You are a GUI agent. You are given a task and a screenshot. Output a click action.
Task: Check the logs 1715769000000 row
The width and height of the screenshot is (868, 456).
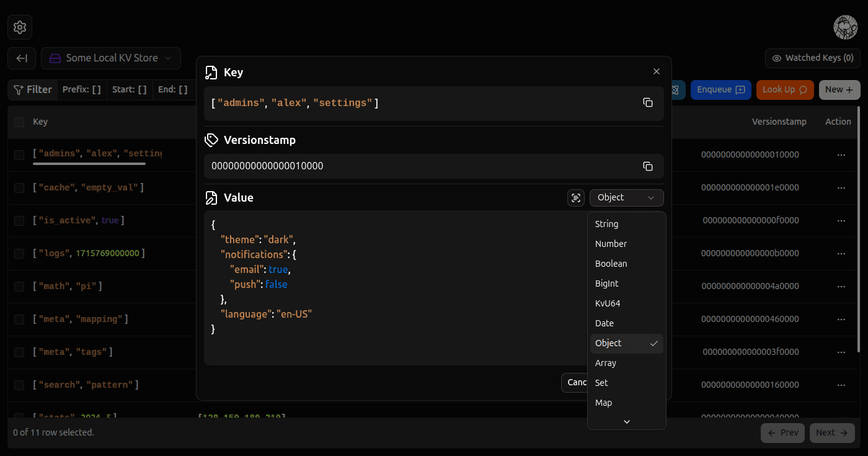coord(19,253)
